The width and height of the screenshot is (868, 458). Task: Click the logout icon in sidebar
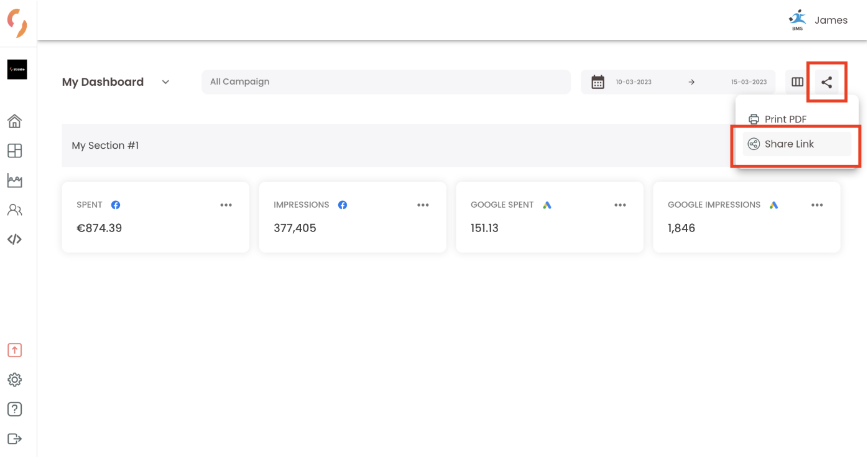click(14, 439)
